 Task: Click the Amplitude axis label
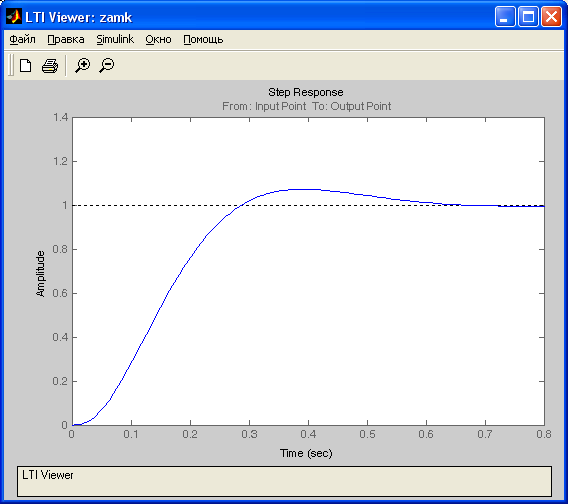[x=40, y=274]
